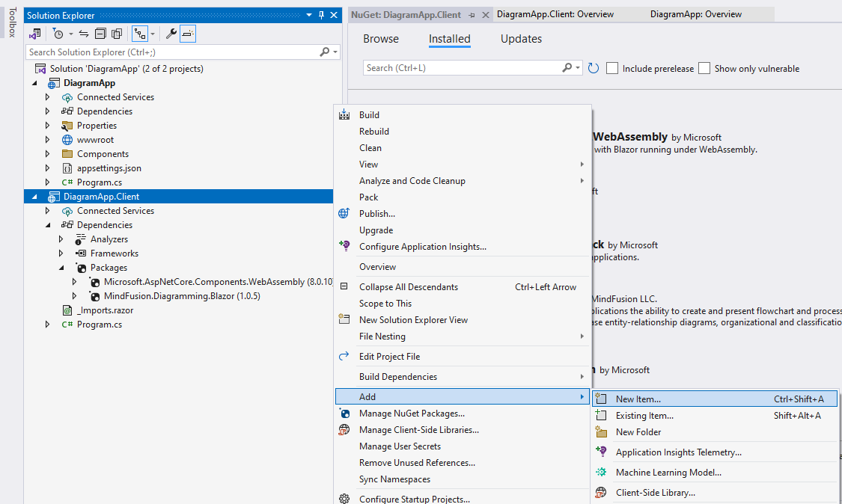Click the Solution Explorer view hierarchy icon
Screen dimensions: 842x504
[140, 34]
